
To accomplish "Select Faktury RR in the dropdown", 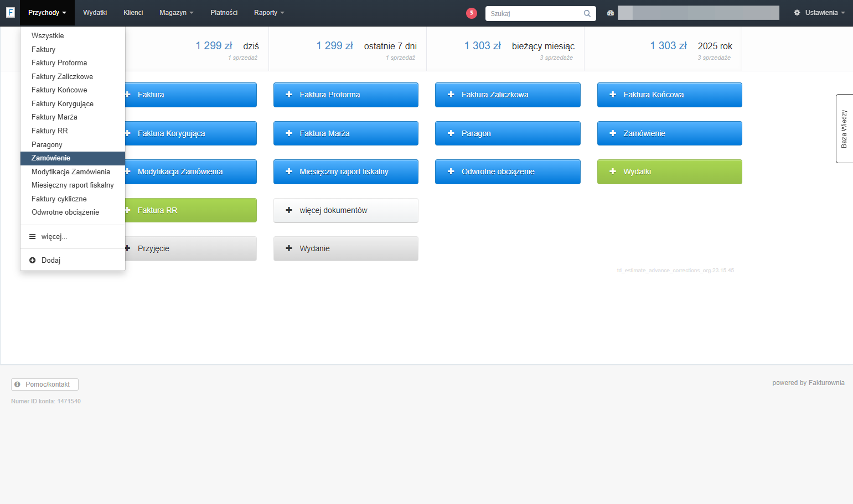I will (73, 131).
